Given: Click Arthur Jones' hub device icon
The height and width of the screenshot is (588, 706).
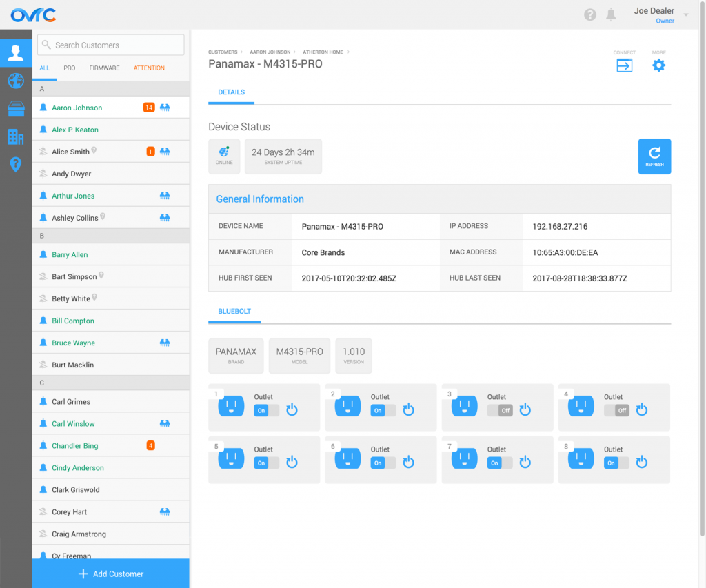Looking at the screenshot, I should pyautogui.click(x=165, y=196).
